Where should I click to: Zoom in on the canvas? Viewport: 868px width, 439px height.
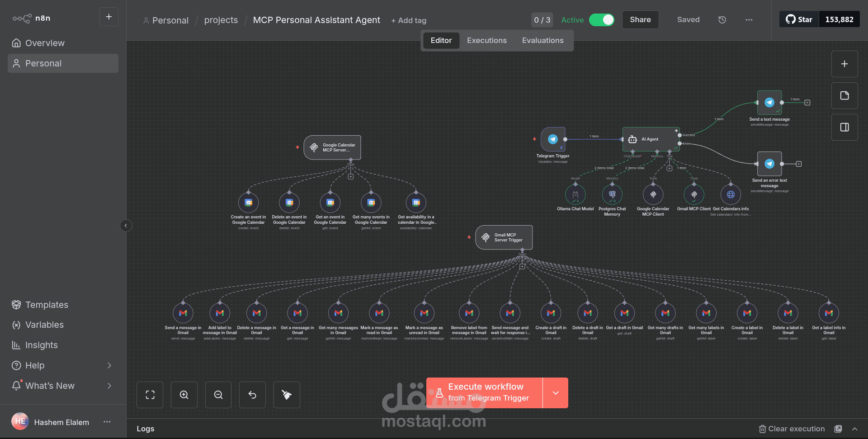coord(184,395)
